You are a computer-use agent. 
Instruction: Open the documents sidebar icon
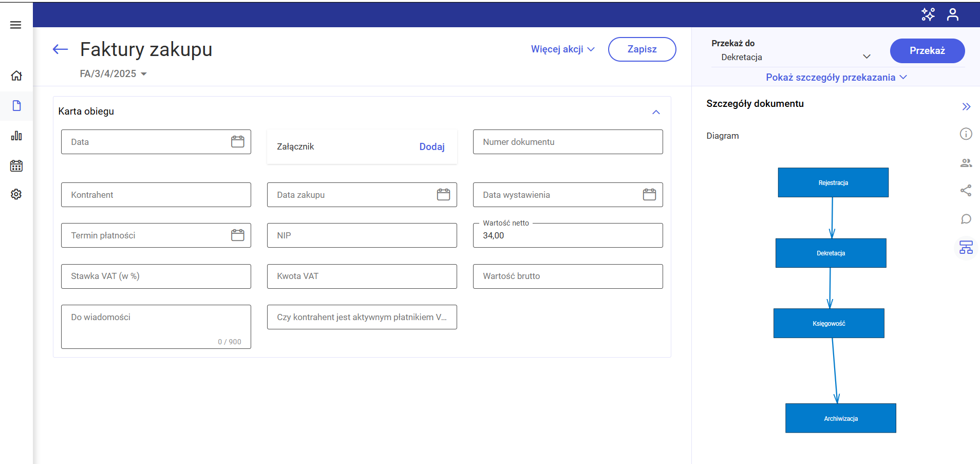tap(16, 106)
